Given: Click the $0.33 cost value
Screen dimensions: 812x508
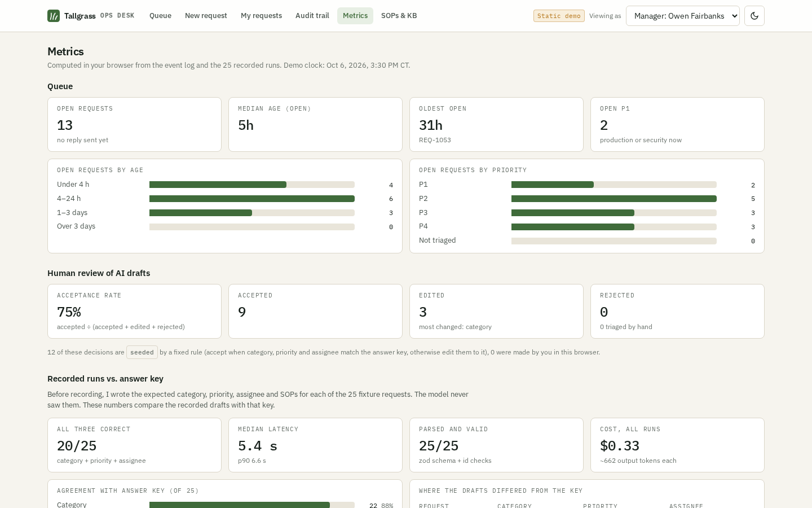Looking at the screenshot, I should [x=620, y=446].
